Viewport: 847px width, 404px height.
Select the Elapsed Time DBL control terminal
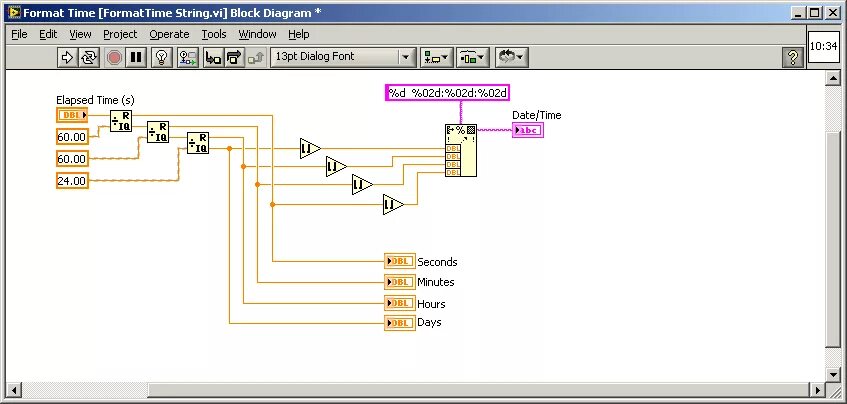pos(72,115)
